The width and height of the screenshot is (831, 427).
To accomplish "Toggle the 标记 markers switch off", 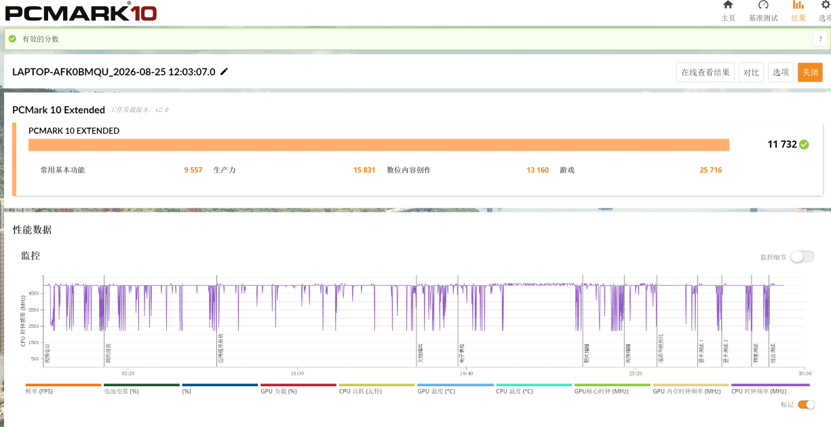I will 806,404.
